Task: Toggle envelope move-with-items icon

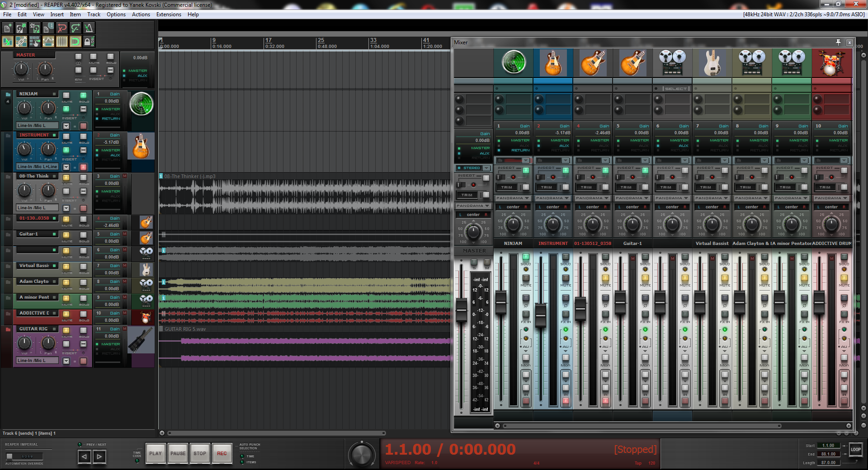Action: coord(48,42)
